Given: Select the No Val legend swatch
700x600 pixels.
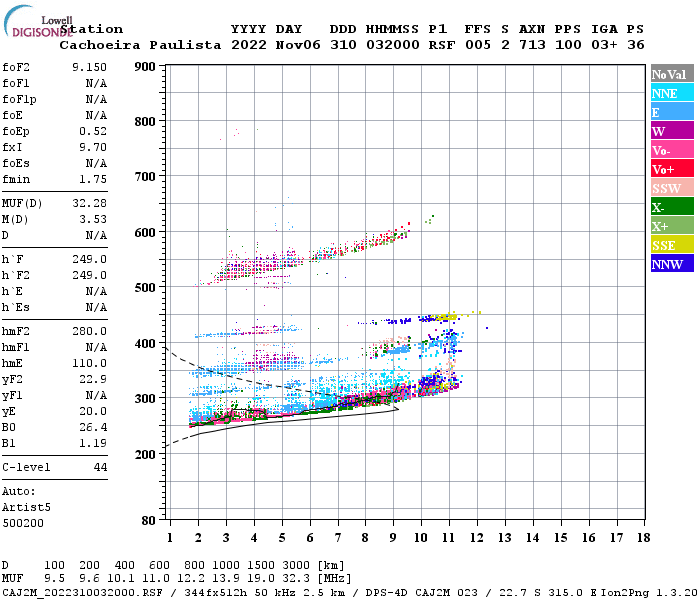Looking at the screenshot, I should 672,74.
